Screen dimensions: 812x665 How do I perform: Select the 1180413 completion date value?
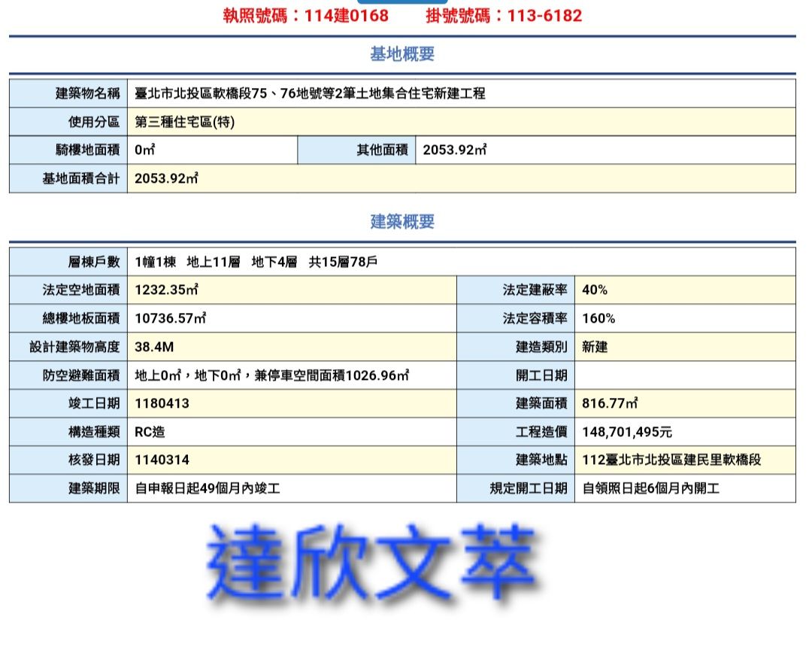tap(162, 403)
